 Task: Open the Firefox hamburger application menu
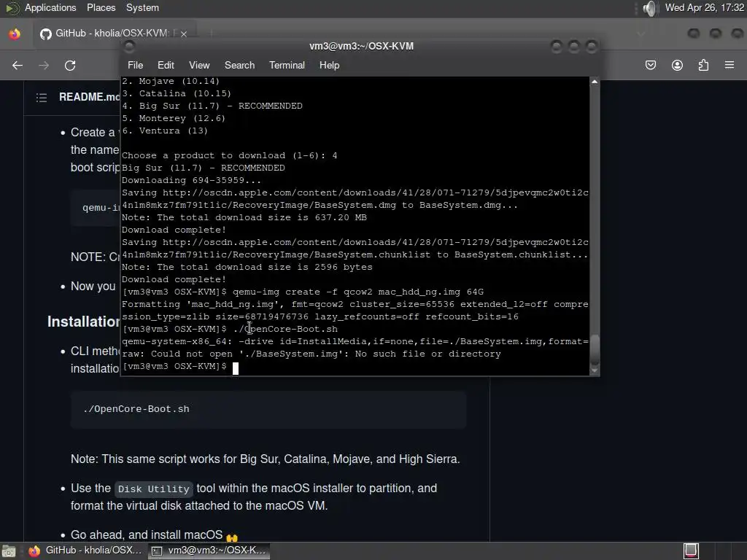coord(729,65)
